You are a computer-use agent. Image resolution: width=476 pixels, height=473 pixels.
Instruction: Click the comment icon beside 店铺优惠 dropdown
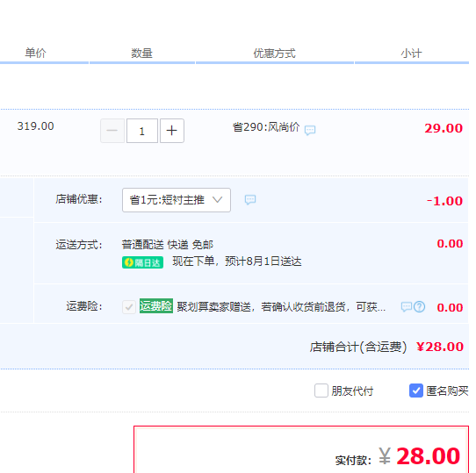(250, 199)
